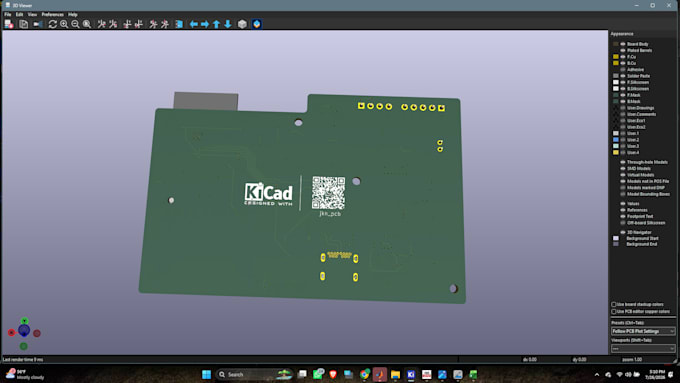Show Model Bounding Boxes toggle
The height and width of the screenshot is (383, 680).
pyautogui.click(x=623, y=194)
